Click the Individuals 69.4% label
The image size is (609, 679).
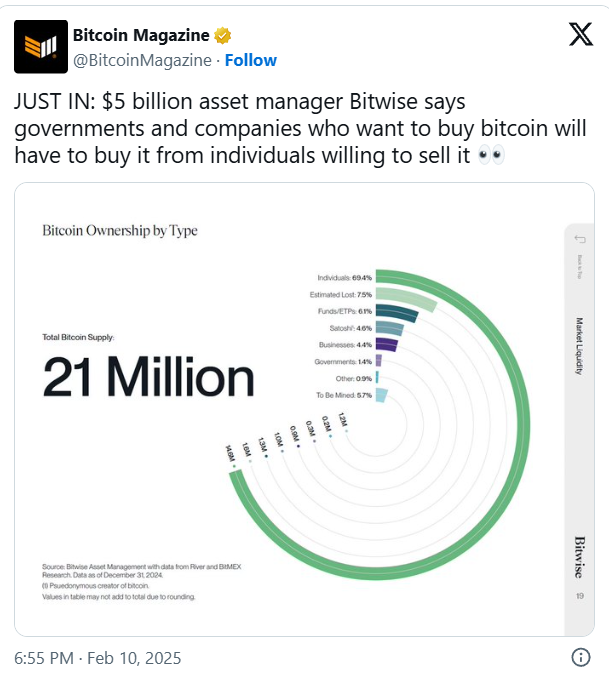(344, 277)
